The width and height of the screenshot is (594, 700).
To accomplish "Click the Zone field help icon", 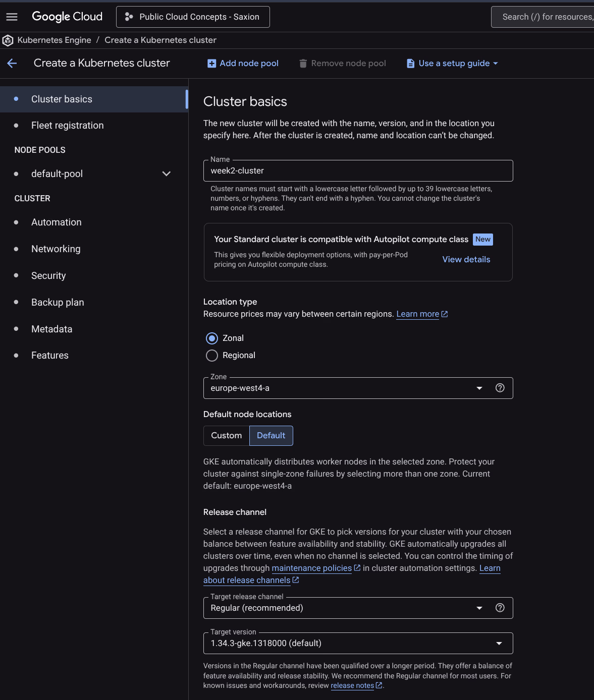I will pyautogui.click(x=500, y=388).
